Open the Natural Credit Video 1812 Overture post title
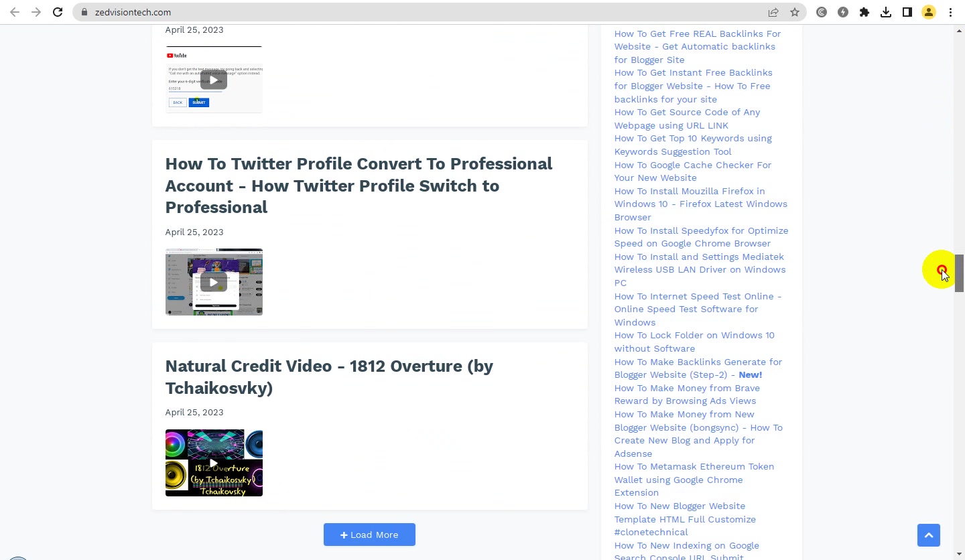 (x=329, y=377)
